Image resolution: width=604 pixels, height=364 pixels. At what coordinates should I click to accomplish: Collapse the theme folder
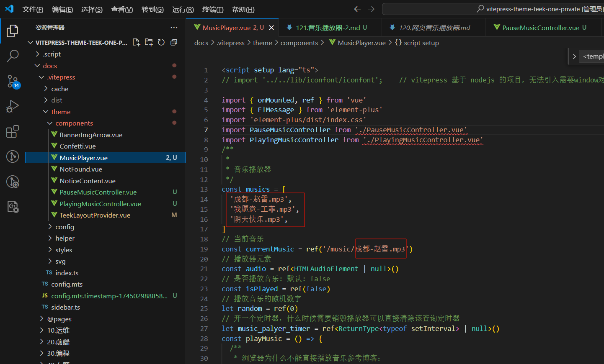[105, 112]
